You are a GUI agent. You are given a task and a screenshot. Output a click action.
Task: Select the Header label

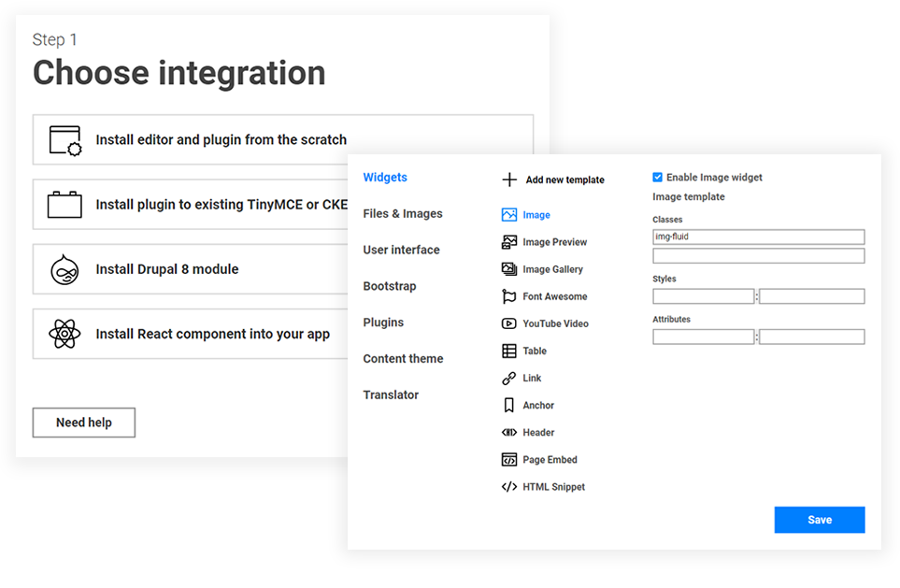coord(538,433)
